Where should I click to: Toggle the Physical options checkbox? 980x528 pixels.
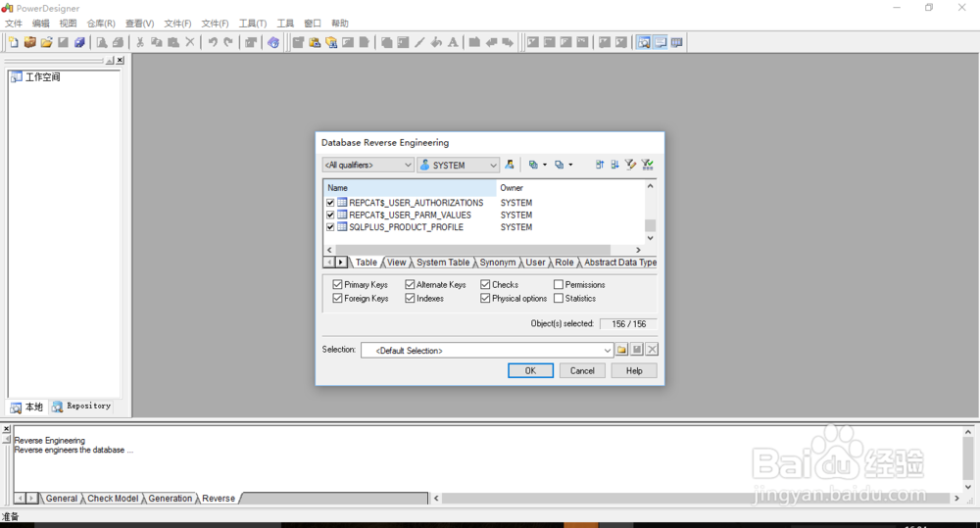click(x=485, y=298)
